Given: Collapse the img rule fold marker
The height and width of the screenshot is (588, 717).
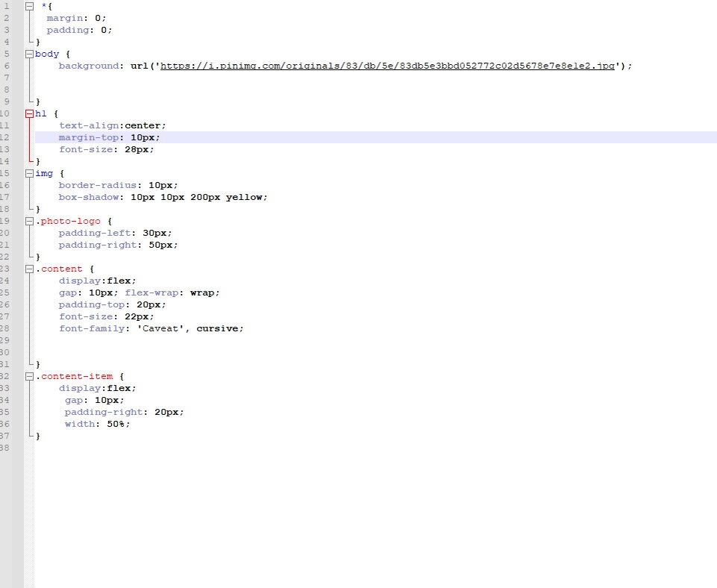Looking at the screenshot, I should coord(29,173).
